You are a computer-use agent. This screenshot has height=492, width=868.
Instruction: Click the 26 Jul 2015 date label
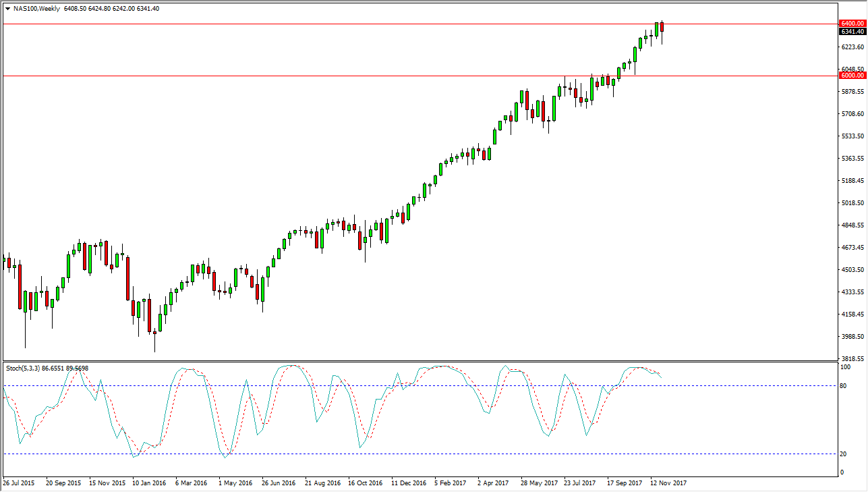20,483
